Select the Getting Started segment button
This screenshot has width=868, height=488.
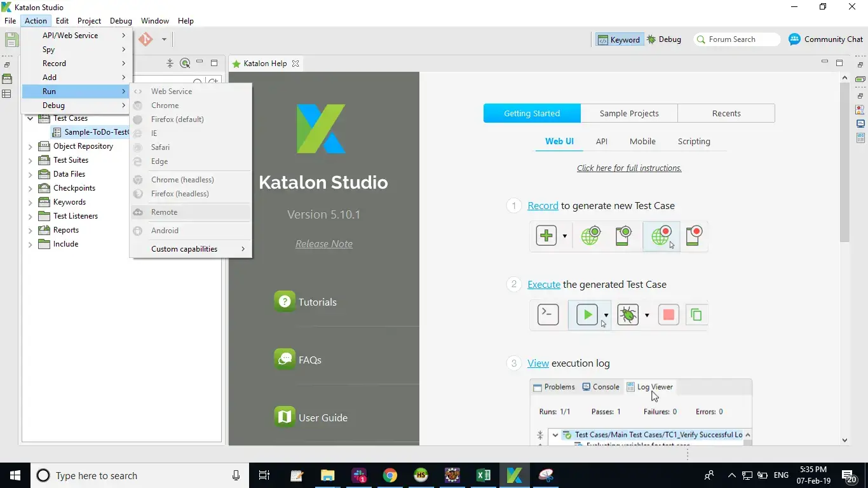pyautogui.click(x=532, y=114)
